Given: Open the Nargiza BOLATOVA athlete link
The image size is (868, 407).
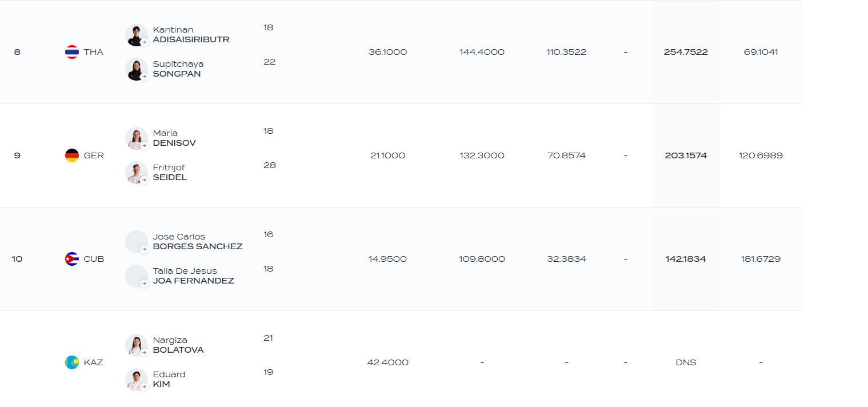Looking at the screenshot, I should pos(178,345).
